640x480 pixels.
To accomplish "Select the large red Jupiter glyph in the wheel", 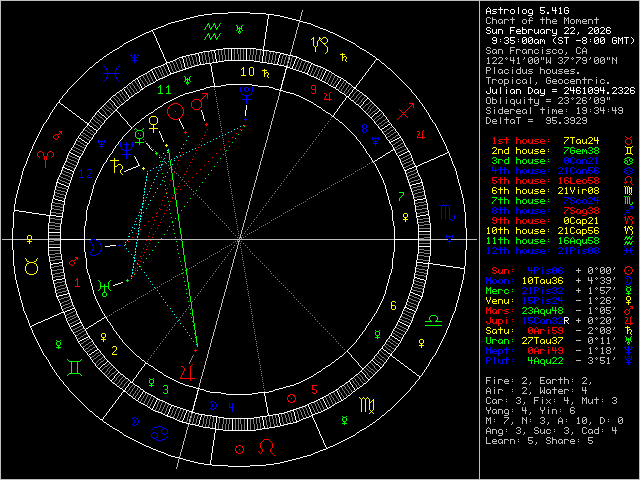I will [187, 373].
